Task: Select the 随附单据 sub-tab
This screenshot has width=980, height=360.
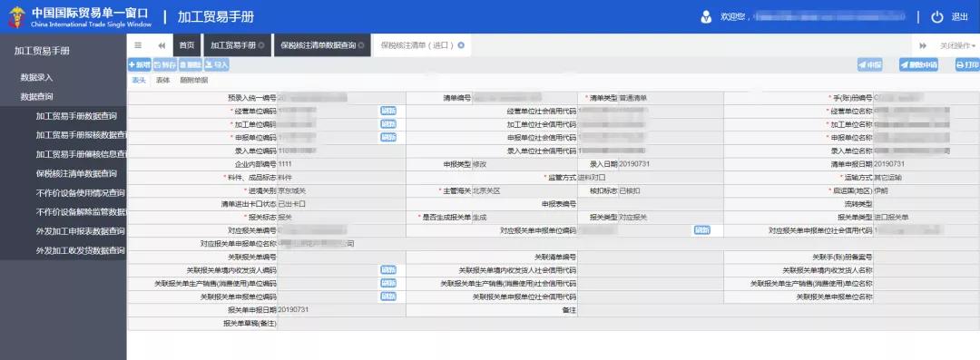Action: (x=194, y=80)
